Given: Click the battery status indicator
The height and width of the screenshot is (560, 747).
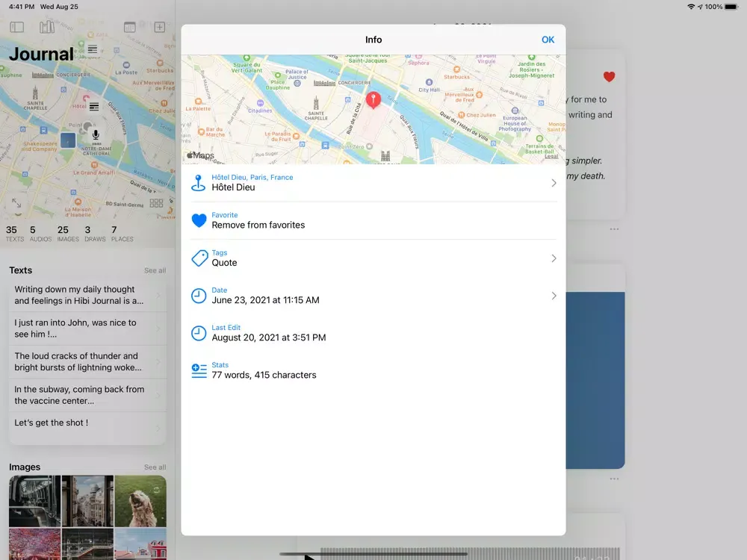Looking at the screenshot, I should [x=731, y=7].
